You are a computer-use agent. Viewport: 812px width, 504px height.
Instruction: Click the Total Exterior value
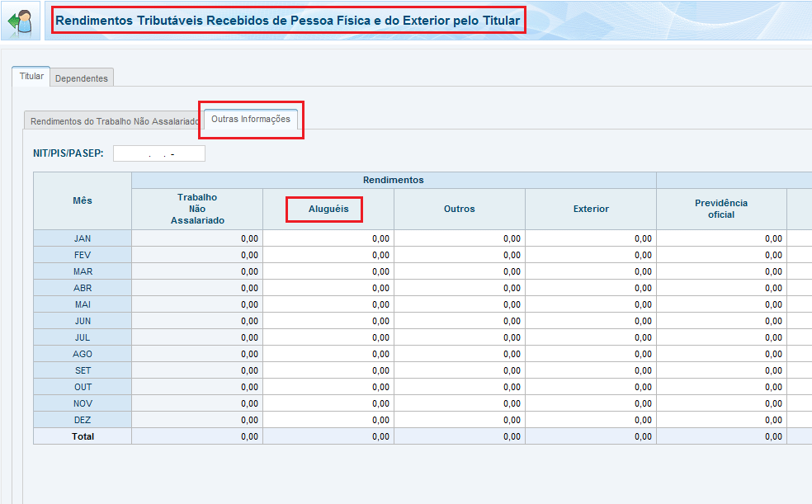point(591,436)
